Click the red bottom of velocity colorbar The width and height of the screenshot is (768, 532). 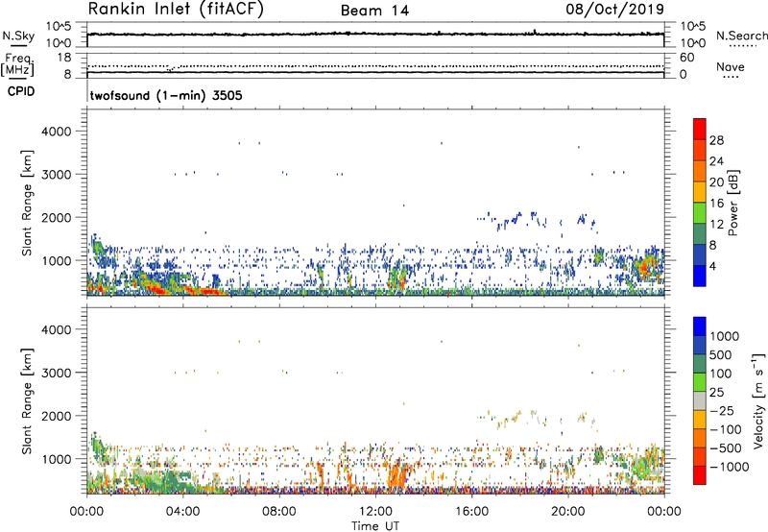pyautogui.click(x=700, y=475)
